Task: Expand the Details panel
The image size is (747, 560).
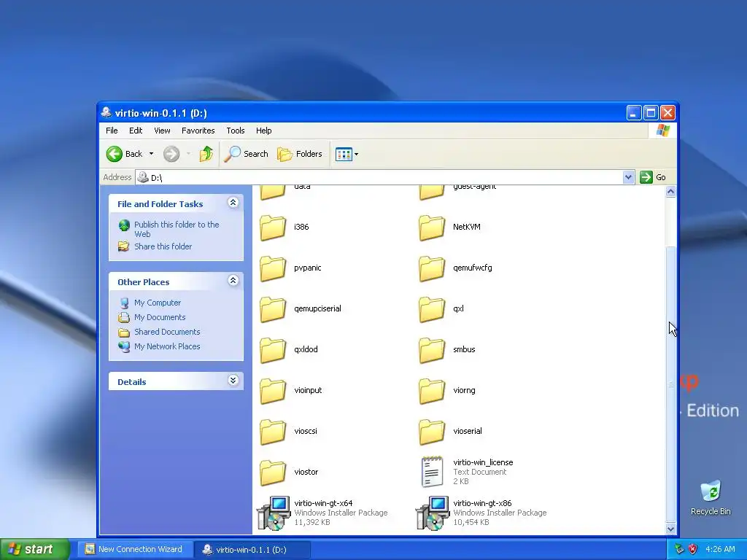Action: pyautogui.click(x=233, y=381)
